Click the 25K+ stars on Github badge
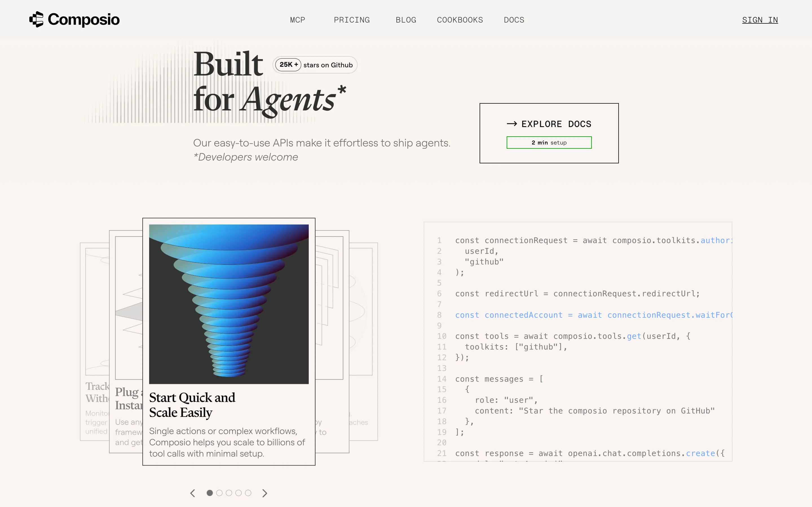The image size is (812, 507). coord(315,65)
